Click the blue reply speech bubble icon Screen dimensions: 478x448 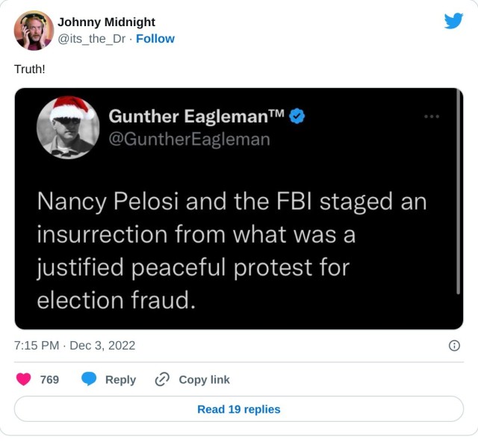click(x=89, y=379)
